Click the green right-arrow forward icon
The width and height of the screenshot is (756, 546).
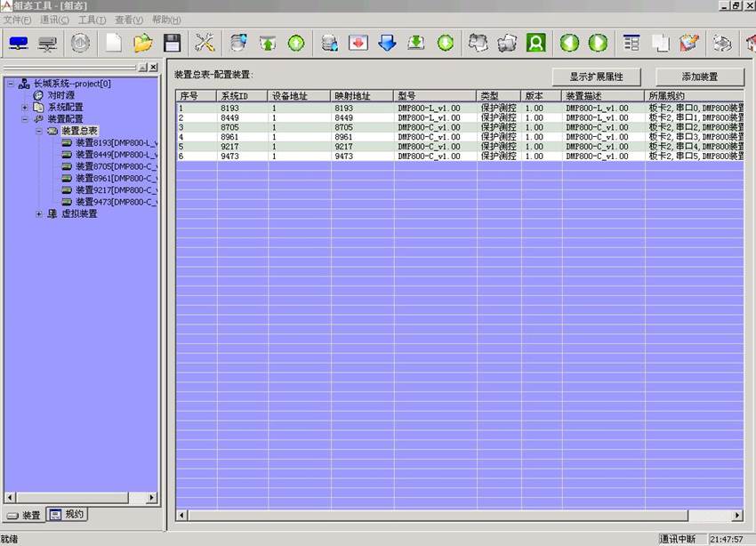pos(598,44)
